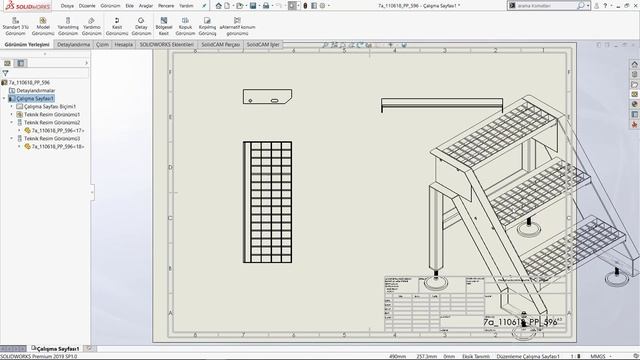
Task: Open SOLIDWORKS Resources home icon in task pane
Action: click(x=634, y=64)
